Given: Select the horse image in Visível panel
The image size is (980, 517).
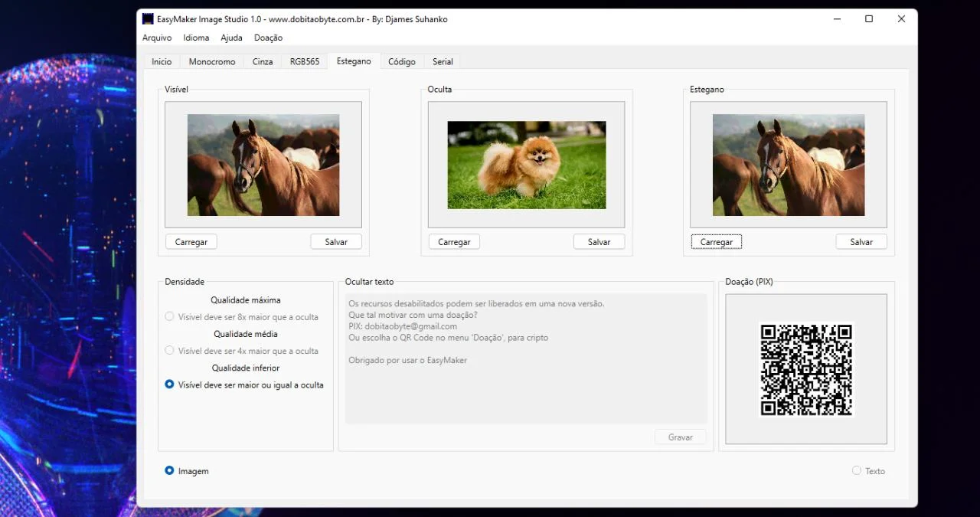Looking at the screenshot, I should coord(263,165).
